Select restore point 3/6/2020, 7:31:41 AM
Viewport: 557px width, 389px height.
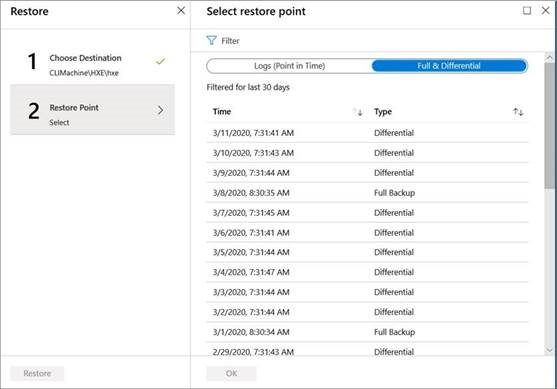(367, 232)
